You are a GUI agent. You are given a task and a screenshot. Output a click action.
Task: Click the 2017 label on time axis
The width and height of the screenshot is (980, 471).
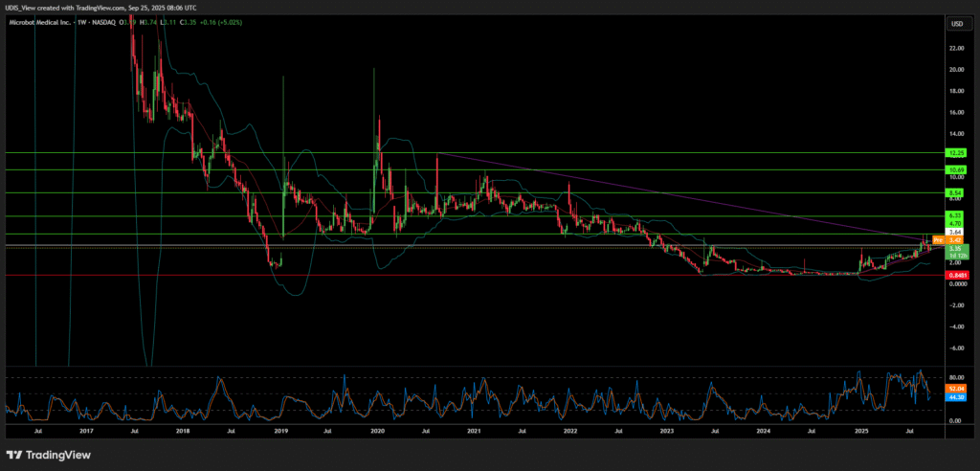click(86, 432)
